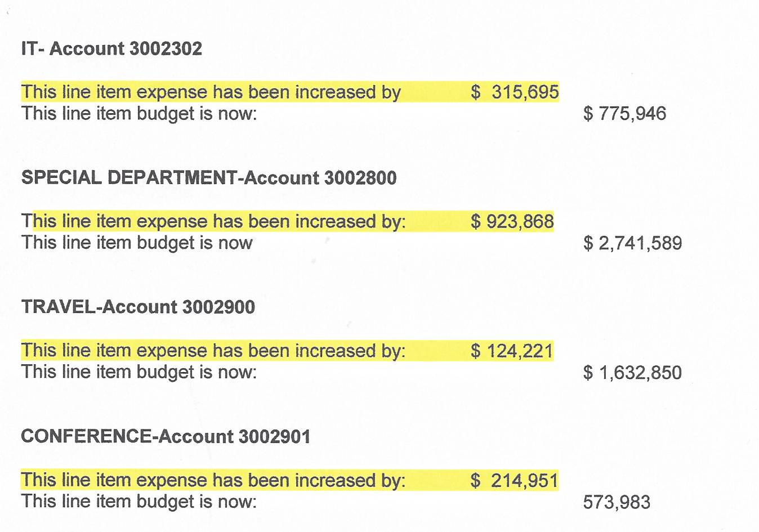
Task: Click the $ 2,741,589 budget total
Action: pos(632,243)
